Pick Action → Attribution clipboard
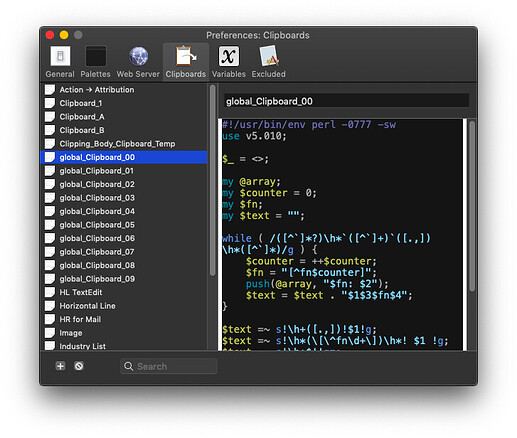 tap(124, 90)
